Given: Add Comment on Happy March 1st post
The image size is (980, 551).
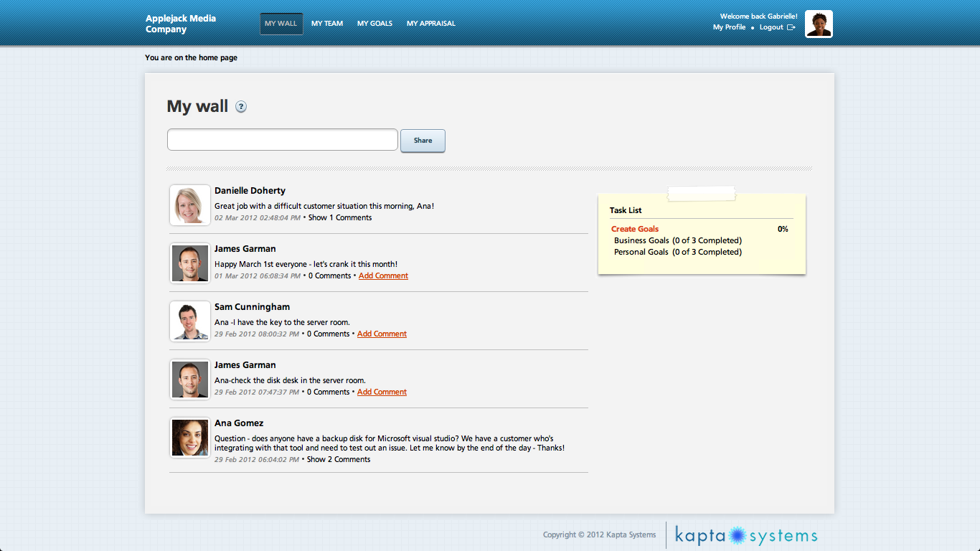Looking at the screenshot, I should point(383,275).
